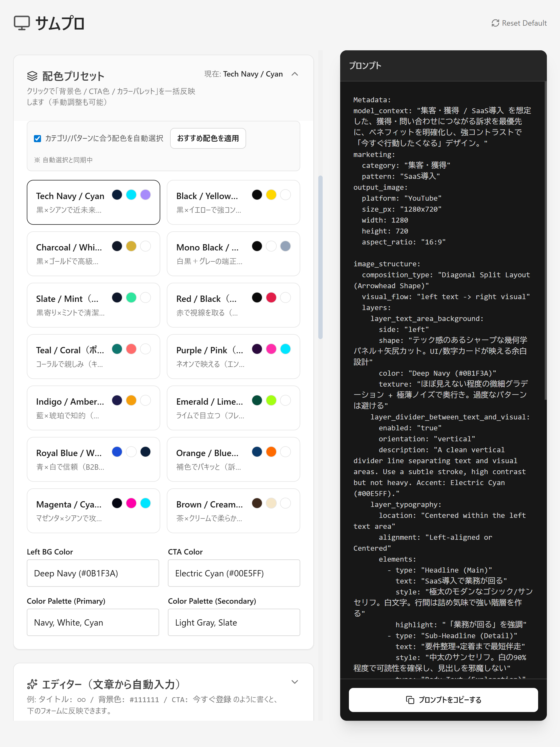Click the orange swatch in Orange / Blue preset
The height and width of the screenshot is (747, 560).
pos(271,451)
